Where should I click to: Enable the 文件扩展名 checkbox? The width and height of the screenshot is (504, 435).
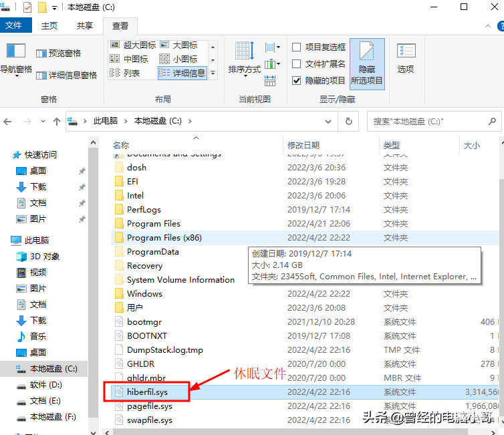coord(296,64)
